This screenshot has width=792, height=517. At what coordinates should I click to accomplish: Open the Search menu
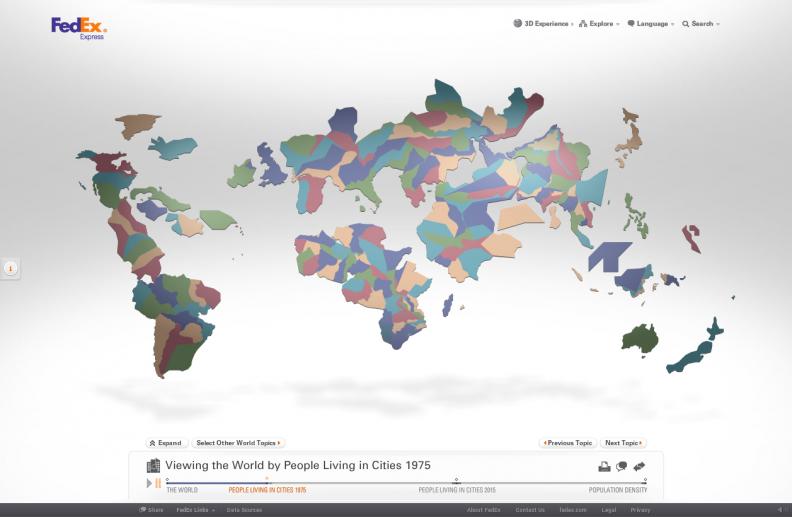coord(701,24)
